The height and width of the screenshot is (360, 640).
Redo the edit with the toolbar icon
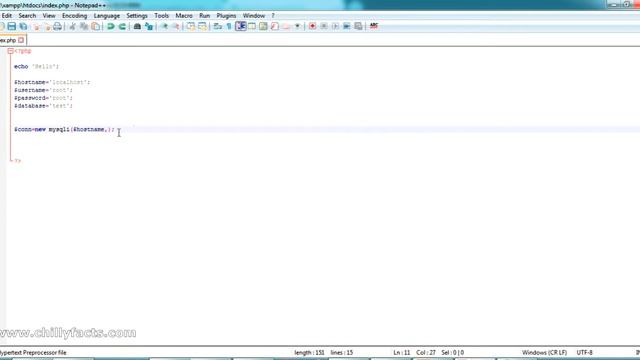point(122,27)
